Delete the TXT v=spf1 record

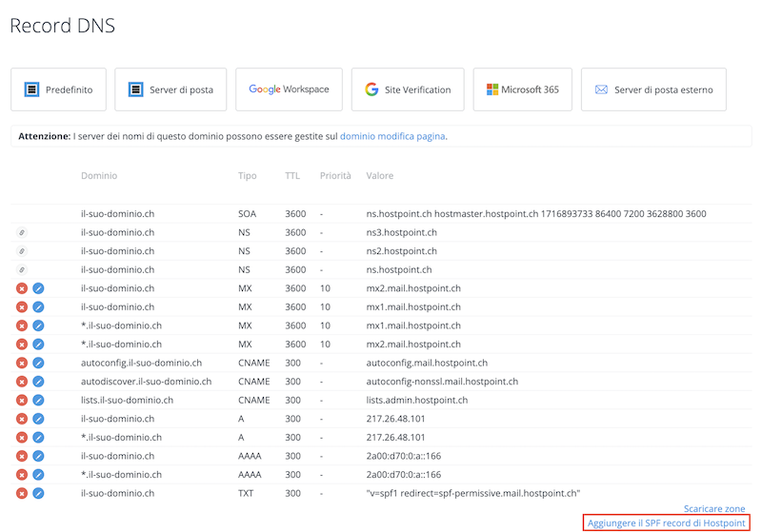point(22,493)
